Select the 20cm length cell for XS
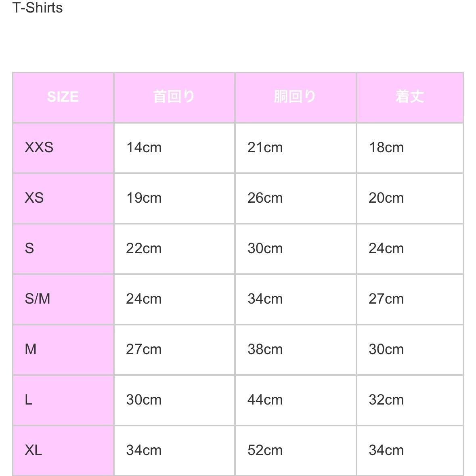The image size is (476, 476). click(386, 198)
